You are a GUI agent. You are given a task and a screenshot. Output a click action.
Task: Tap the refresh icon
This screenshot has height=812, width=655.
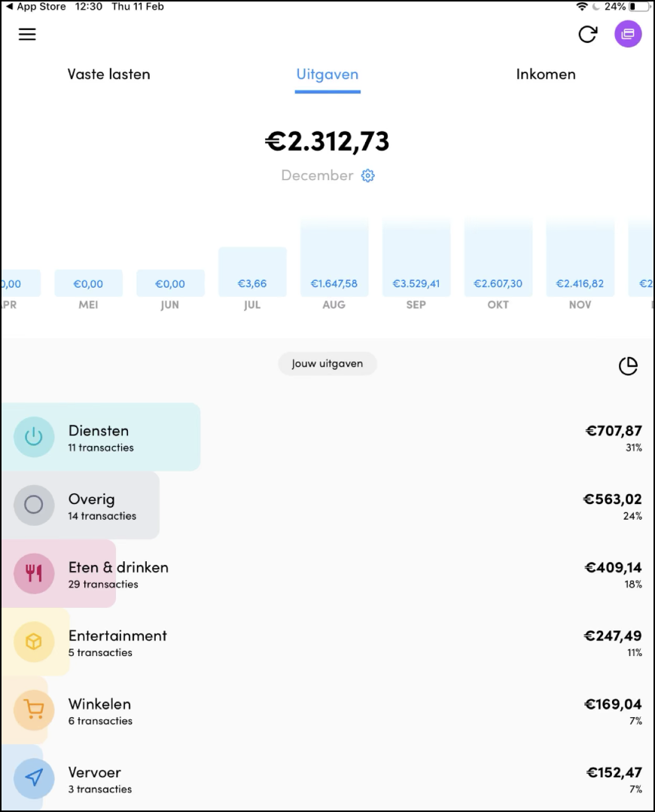pos(588,34)
